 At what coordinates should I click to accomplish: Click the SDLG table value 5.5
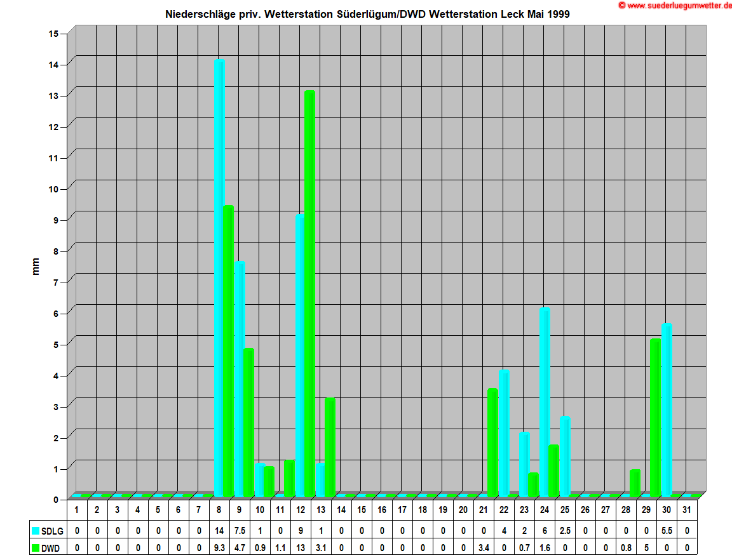click(x=667, y=531)
